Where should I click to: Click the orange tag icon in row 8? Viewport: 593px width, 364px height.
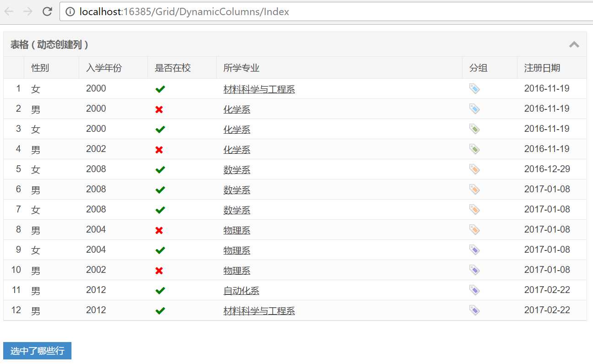474,229
